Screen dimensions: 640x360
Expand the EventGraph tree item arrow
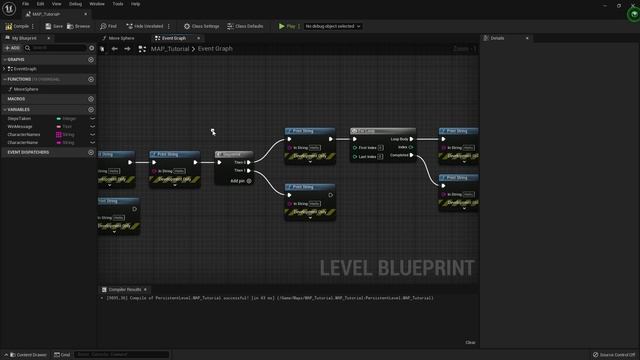(4, 69)
